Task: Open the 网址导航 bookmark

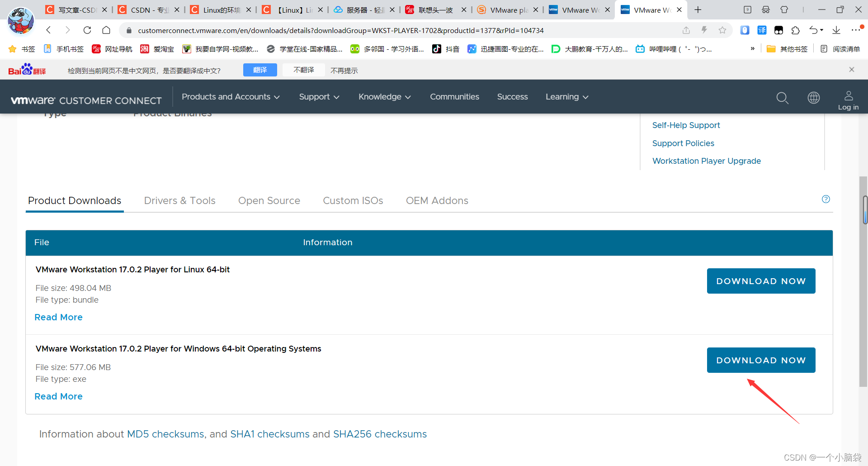Action: click(x=112, y=49)
